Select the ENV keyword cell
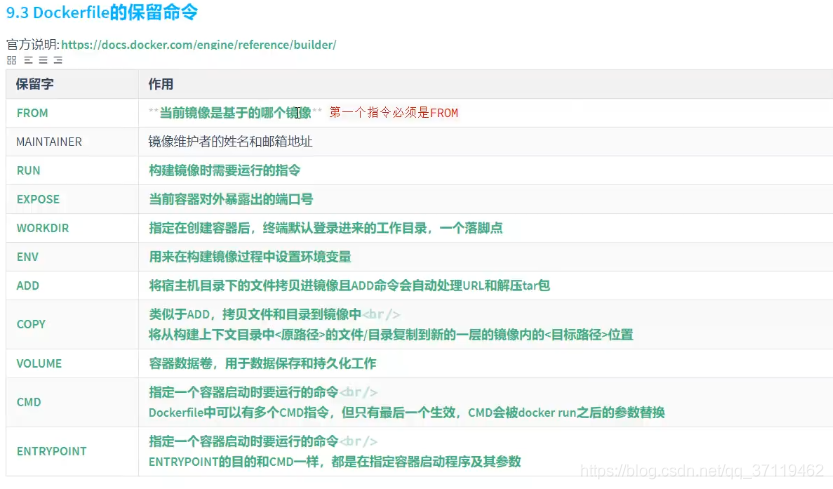This screenshot has width=833, height=489. [x=72, y=257]
